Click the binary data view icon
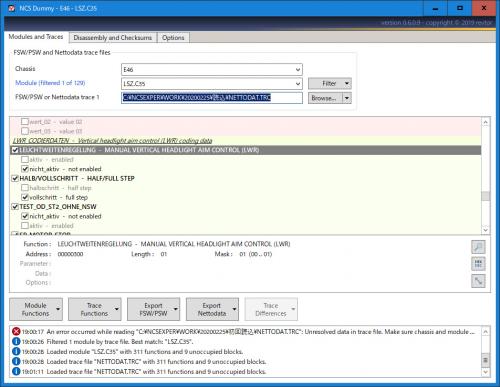The width and height of the screenshot is (500, 387). click(478, 264)
